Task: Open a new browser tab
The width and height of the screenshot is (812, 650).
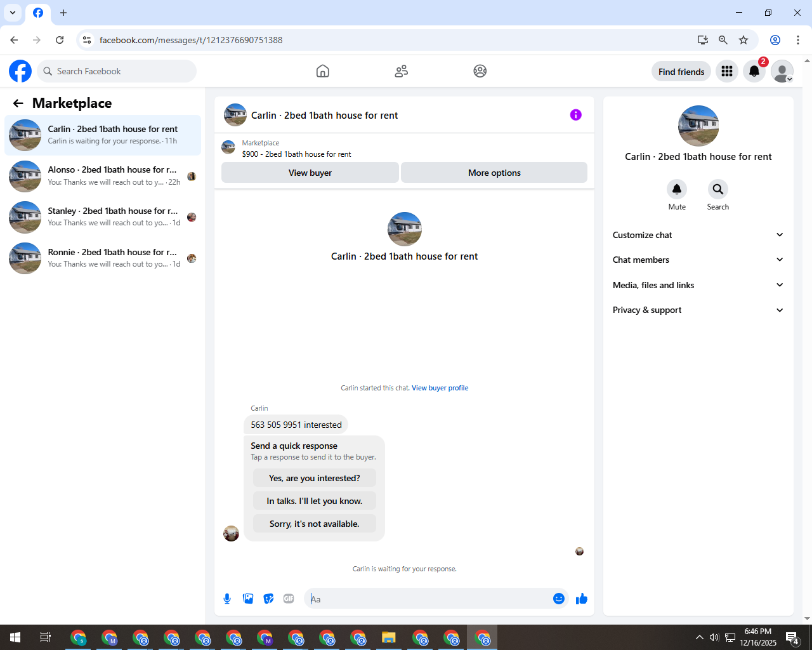Action: click(63, 13)
